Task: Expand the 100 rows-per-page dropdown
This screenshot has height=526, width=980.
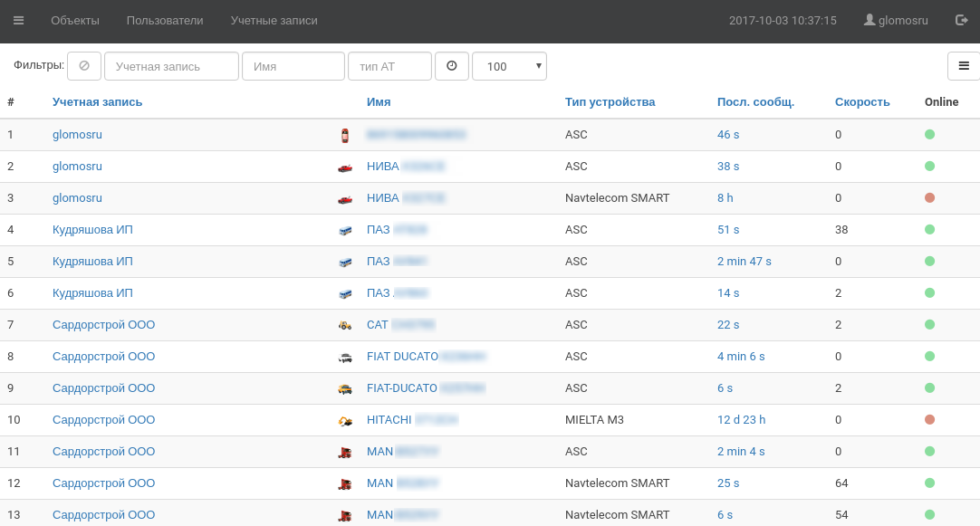Action: point(509,66)
